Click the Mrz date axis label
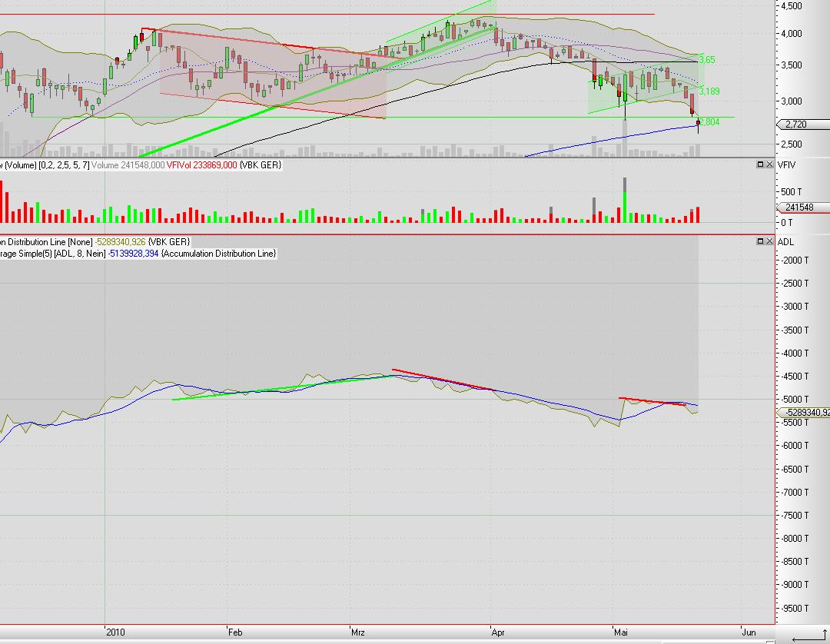Screen dimensions: 830x644 coord(358,632)
